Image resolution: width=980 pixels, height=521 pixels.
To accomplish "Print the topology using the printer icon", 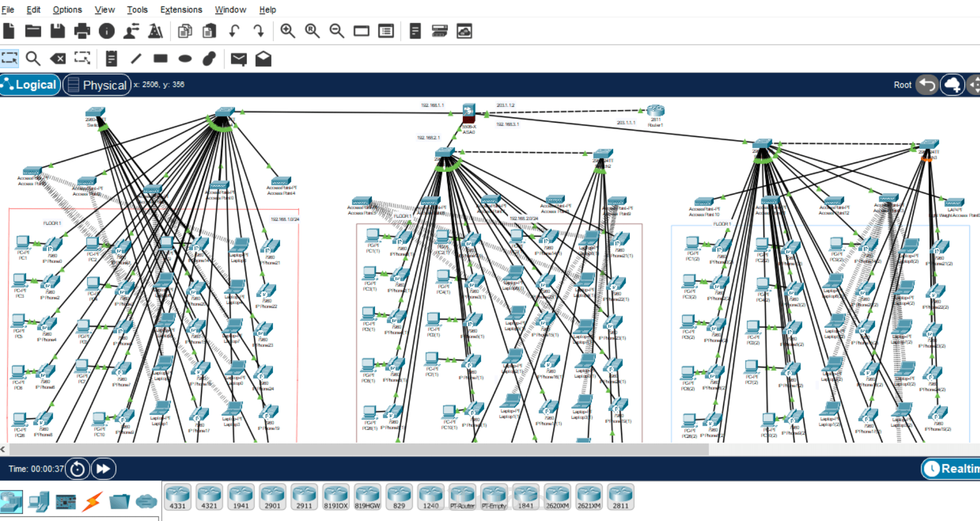I will [82, 31].
